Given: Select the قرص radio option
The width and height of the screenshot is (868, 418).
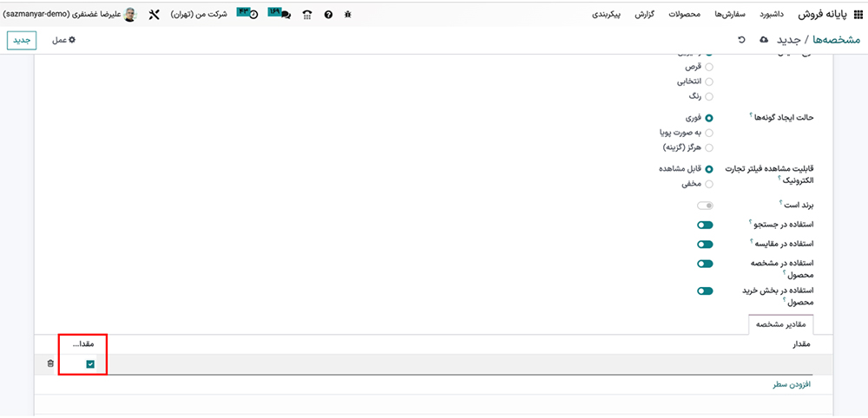Looking at the screenshot, I should click(709, 67).
